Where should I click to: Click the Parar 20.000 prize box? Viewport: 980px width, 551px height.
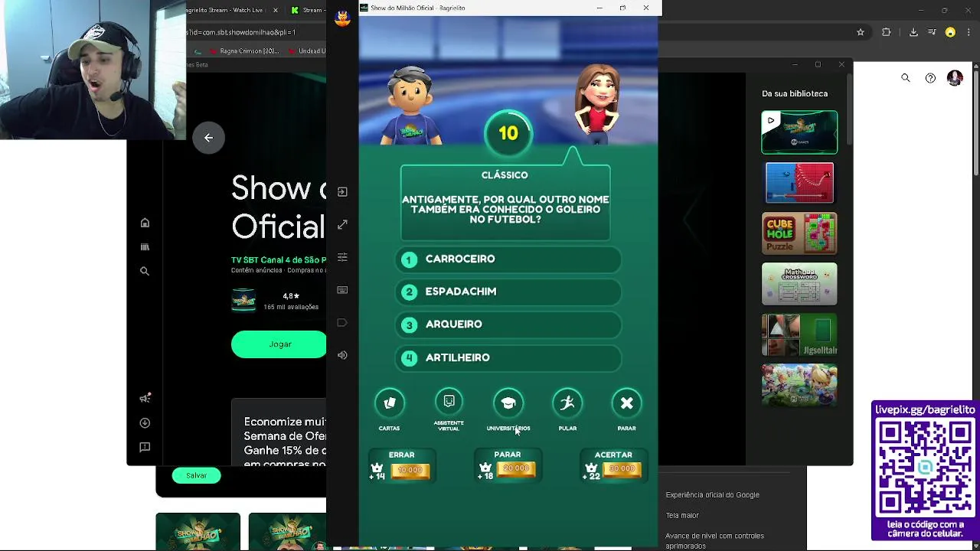(508, 465)
